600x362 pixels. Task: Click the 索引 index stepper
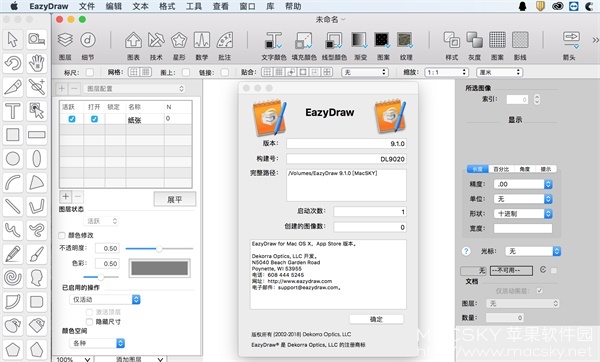tap(537, 99)
